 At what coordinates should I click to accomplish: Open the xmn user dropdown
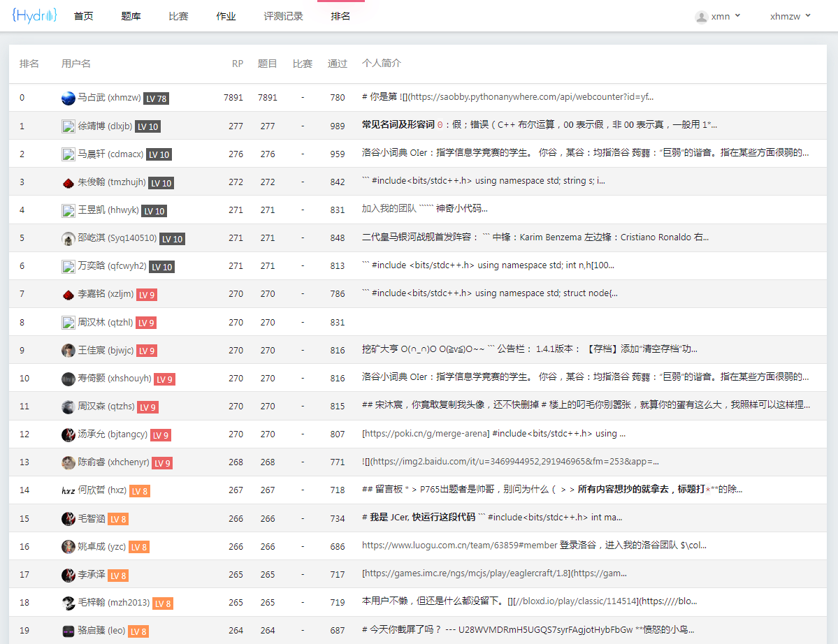coord(718,16)
